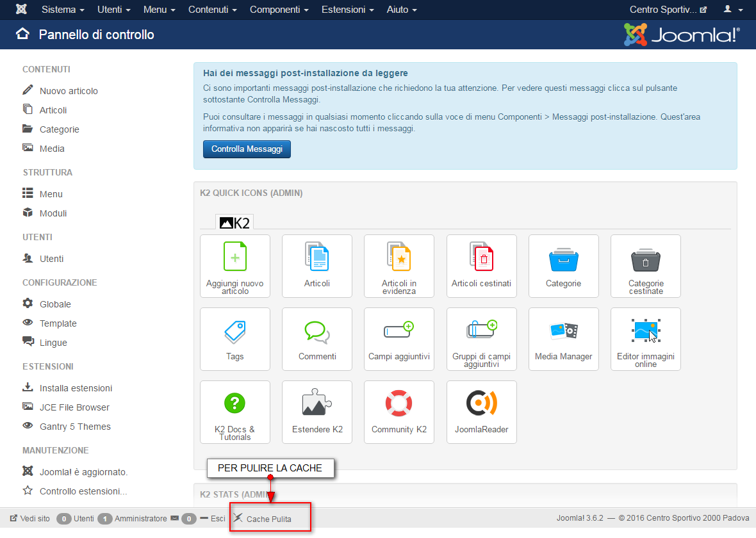Click the Cache Pulita link

click(x=268, y=519)
